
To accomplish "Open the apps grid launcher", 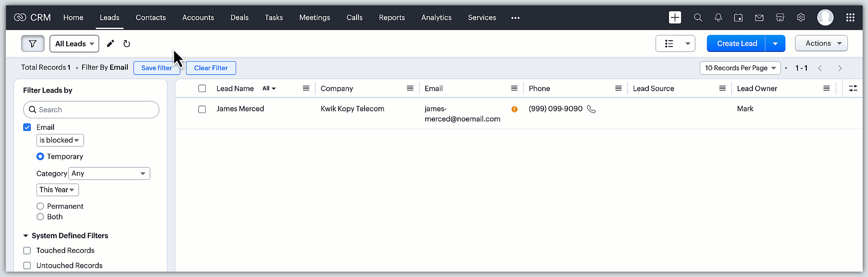I will click(x=850, y=17).
